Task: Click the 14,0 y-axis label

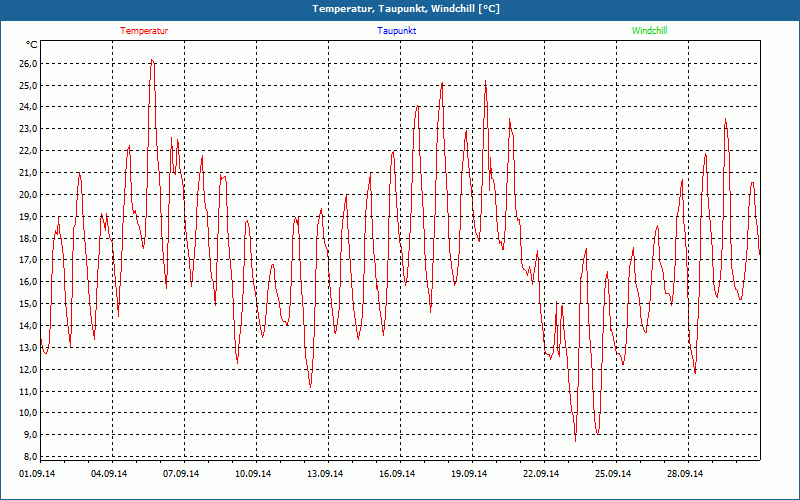Action: tap(28, 326)
